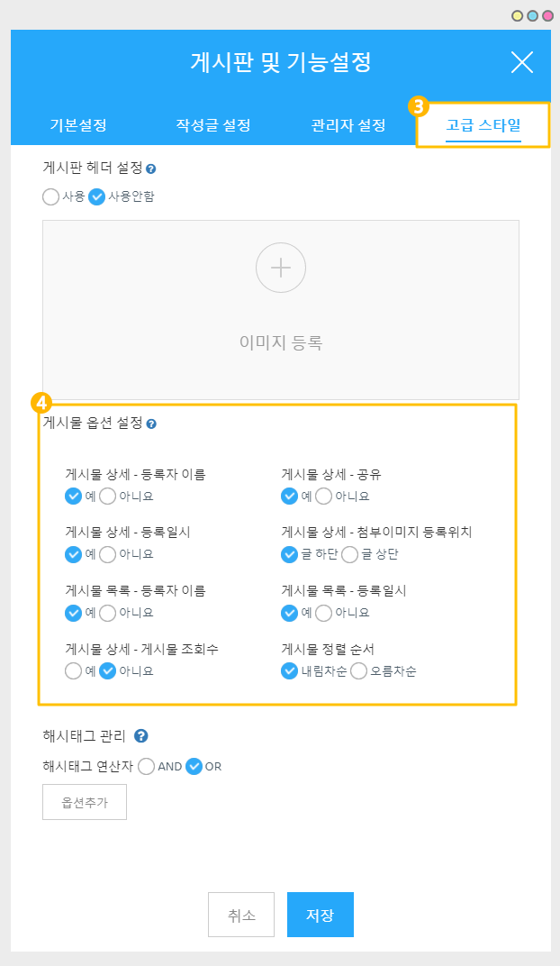The image size is (560, 966).
Task: Click help icon next to 게시물 옵션 설정
Action: tap(151, 424)
